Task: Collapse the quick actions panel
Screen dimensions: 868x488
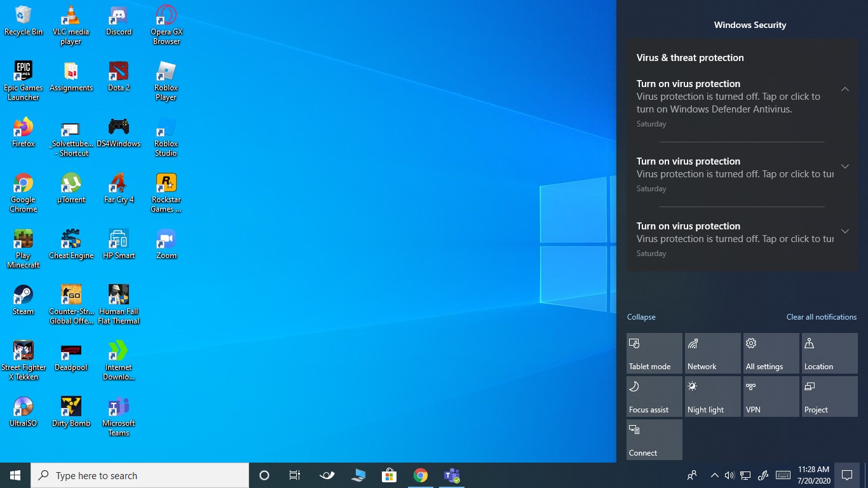Action: 641,317
